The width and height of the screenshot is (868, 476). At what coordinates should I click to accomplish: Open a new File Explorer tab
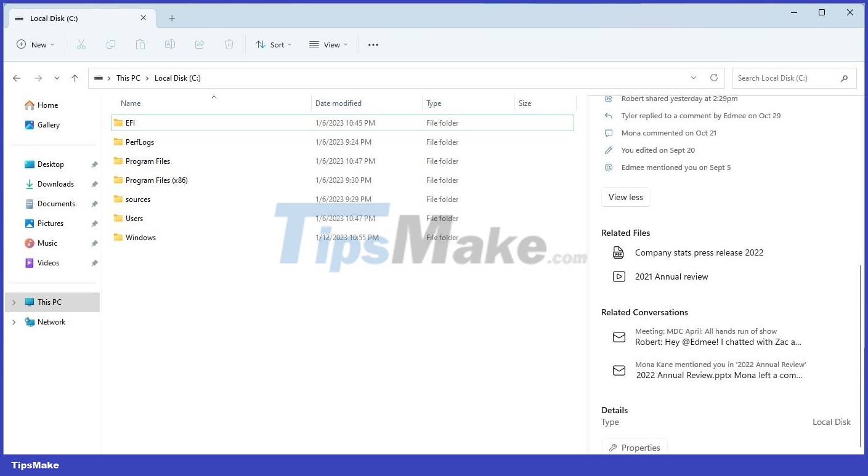171,18
